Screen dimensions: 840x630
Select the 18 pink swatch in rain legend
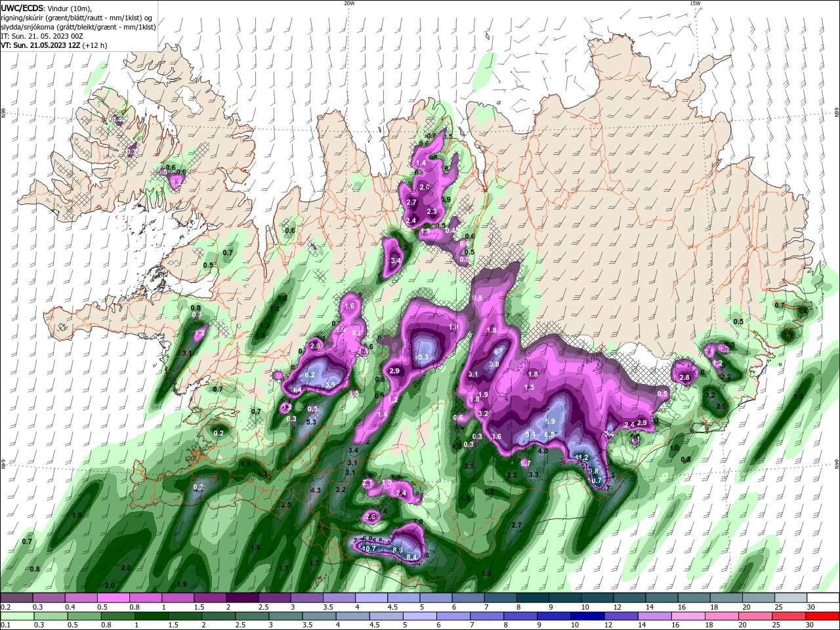click(723, 616)
